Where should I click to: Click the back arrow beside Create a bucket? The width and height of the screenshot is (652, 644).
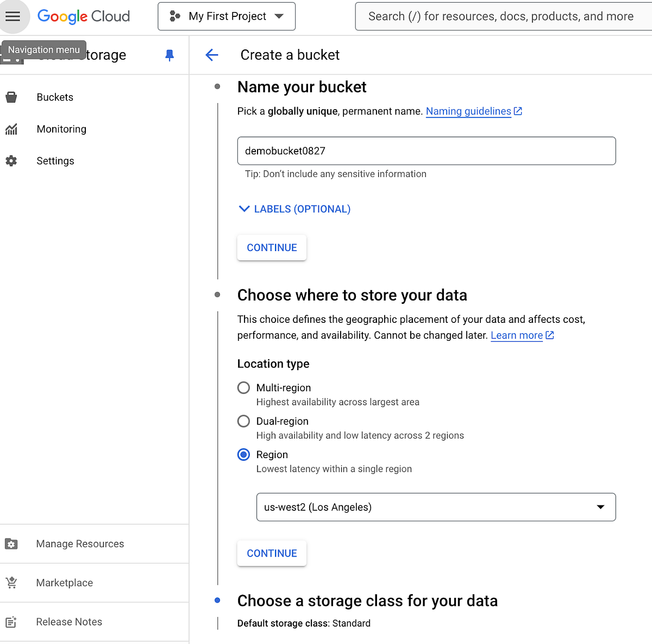(212, 55)
